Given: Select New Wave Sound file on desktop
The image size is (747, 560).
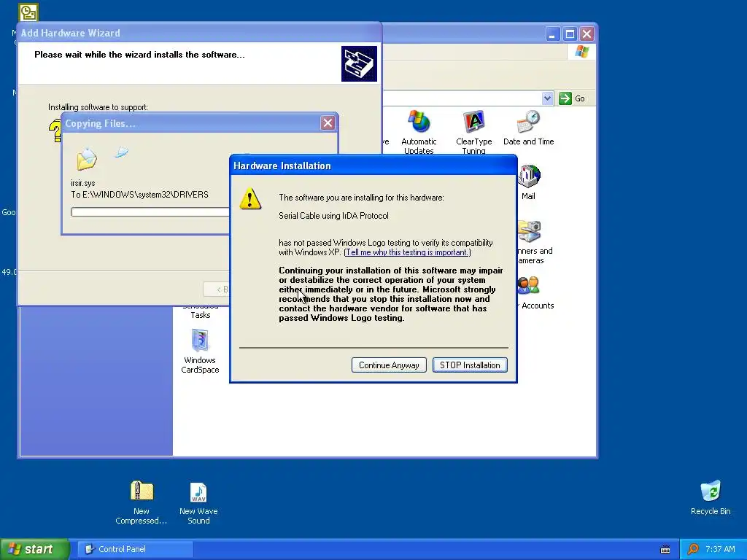Looking at the screenshot, I should [198, 502].
